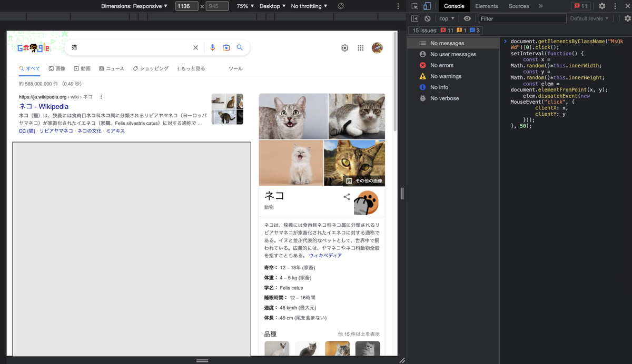Open console settings gear icon
The height and width of the screenshot is (364, 632).
pyautogui.click(x=627, y=18)
